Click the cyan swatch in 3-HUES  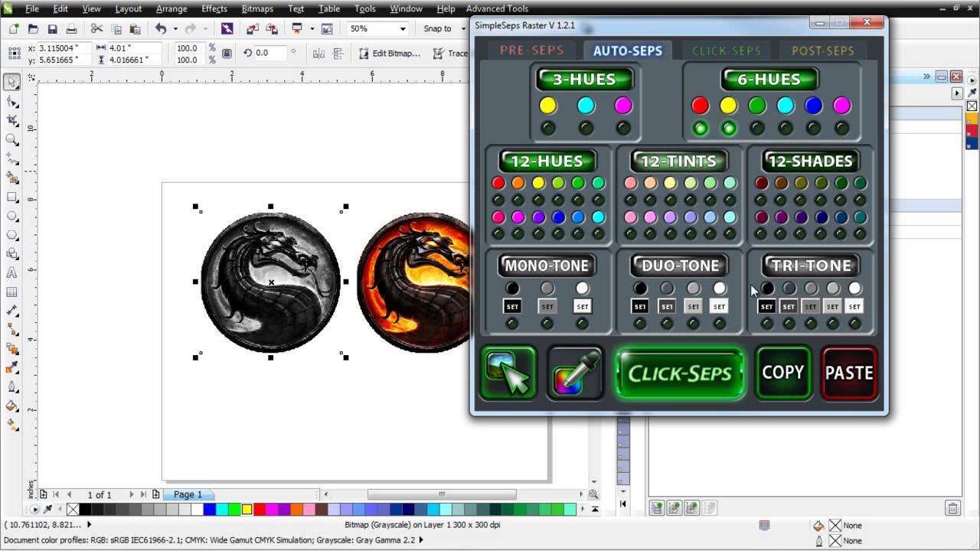(x=586, y=105)
